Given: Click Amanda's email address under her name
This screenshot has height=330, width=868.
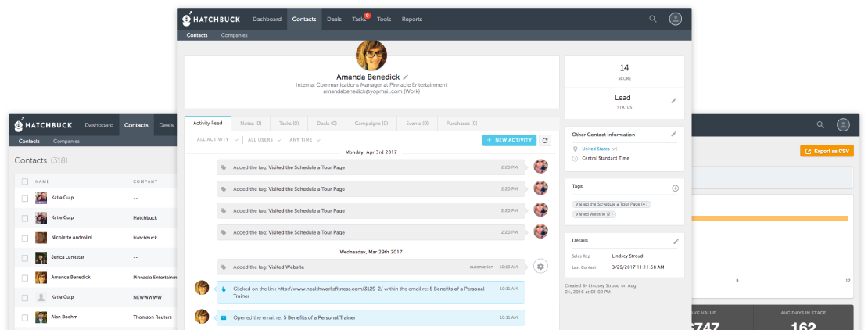Looking at the screenshot, I should [x=363, y=91].
